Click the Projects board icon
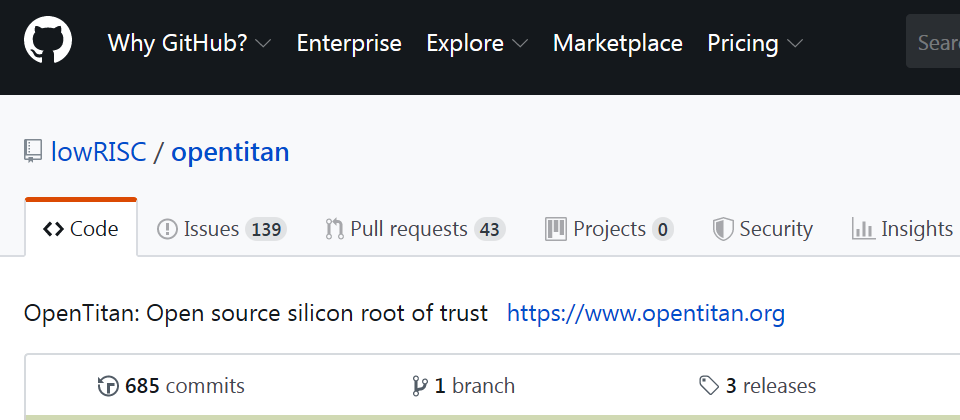Viewport: 960px width, 420px height. 556,229
